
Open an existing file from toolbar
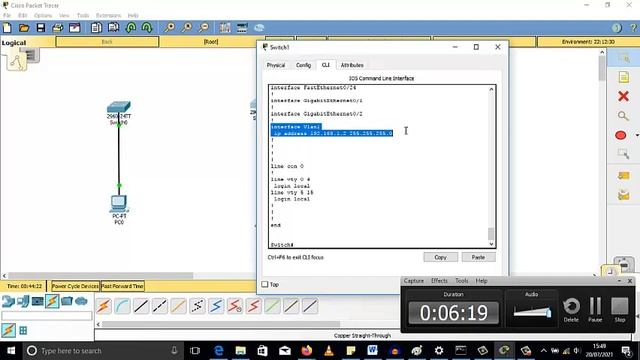[24, 28]
